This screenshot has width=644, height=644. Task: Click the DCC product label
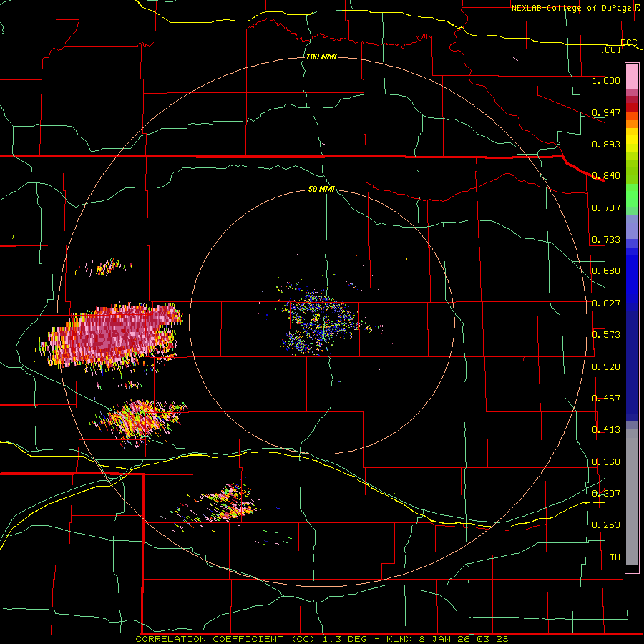pos(629,43)
